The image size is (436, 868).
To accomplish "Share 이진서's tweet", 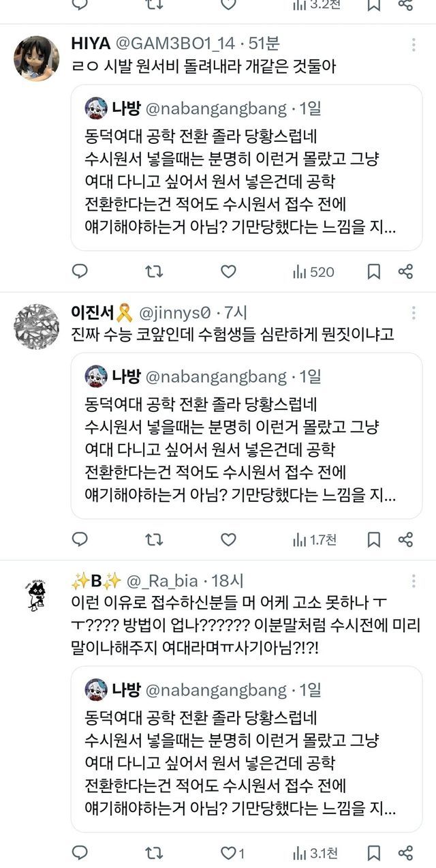I will point(405,540).
